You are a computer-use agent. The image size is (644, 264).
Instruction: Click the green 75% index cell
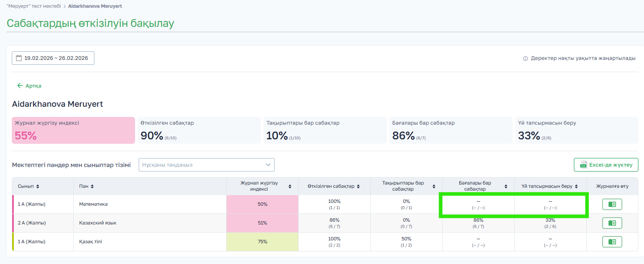(262, 242)
